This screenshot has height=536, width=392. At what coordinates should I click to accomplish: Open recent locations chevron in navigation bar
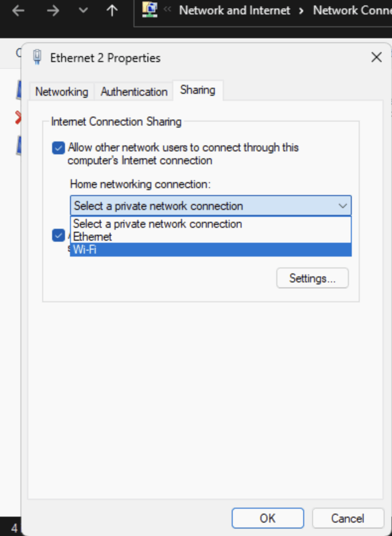[83, 11]
